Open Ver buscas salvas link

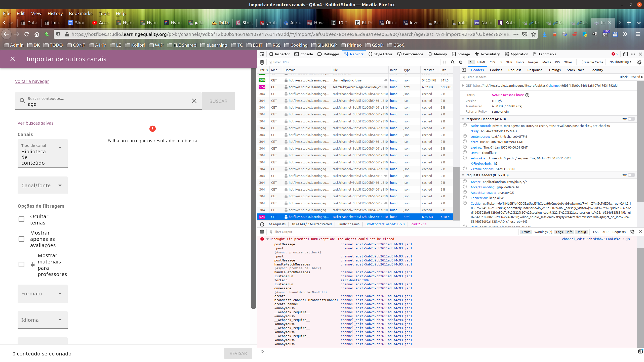click(35, 123)
